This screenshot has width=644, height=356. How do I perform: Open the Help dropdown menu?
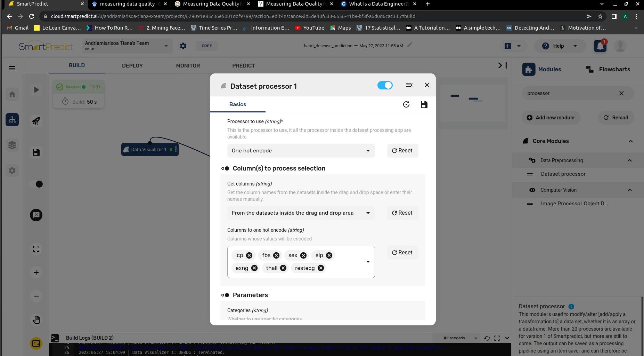coord(560,46)
